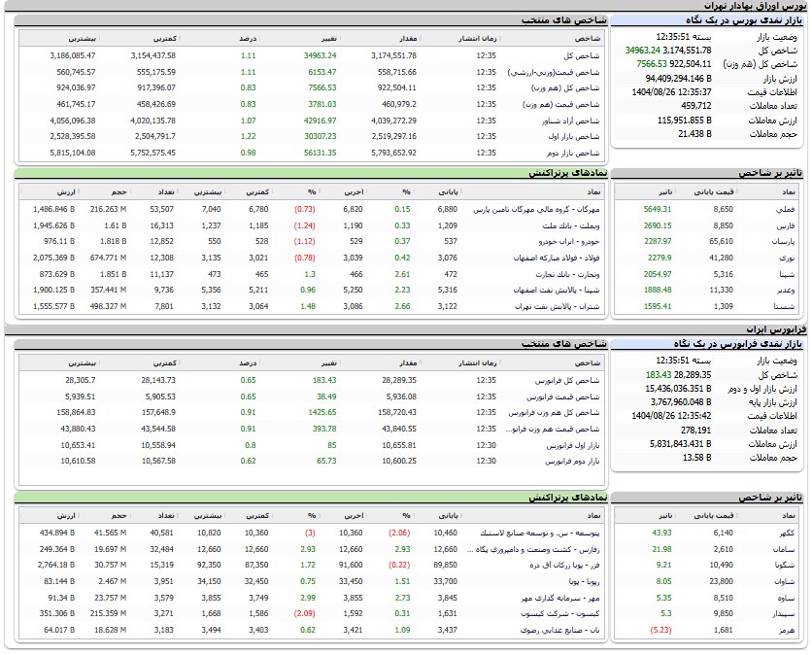Select شاخص آزاد شناور index row
The width and height of the screenshot is (812, 655).
coord(575,121)
